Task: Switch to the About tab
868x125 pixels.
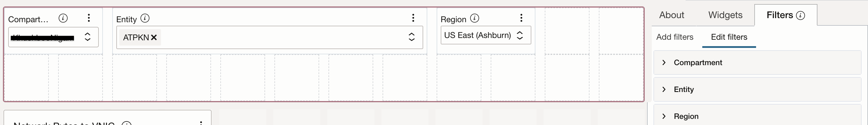Action: (672, 15)
